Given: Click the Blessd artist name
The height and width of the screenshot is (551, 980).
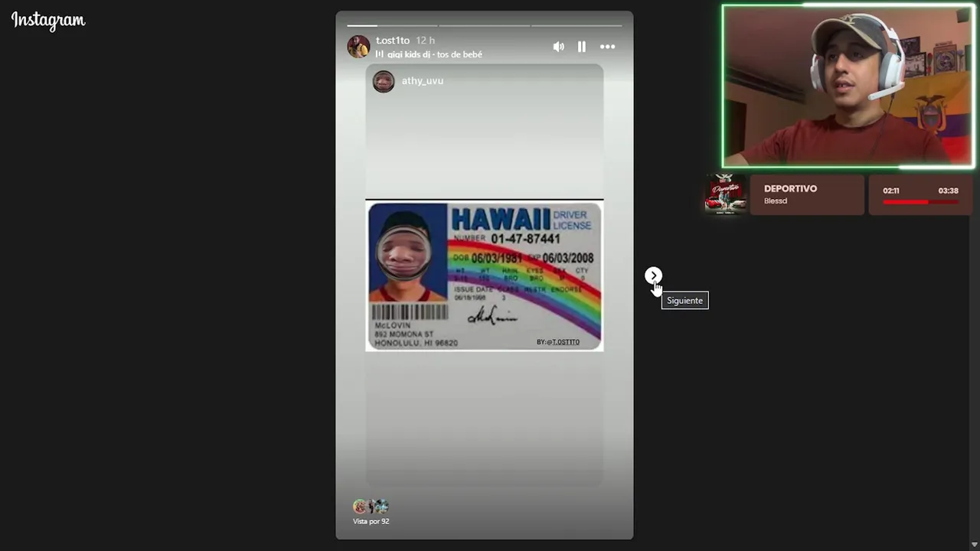Looking at the screenshot, I should pos(776,201).
